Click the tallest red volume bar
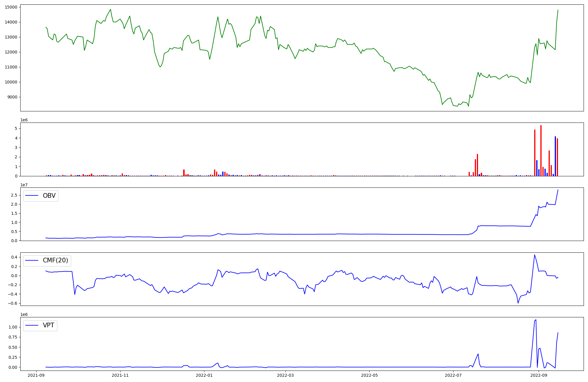Image resolution: width=588 pixels, height=382 pixels. 541,150
